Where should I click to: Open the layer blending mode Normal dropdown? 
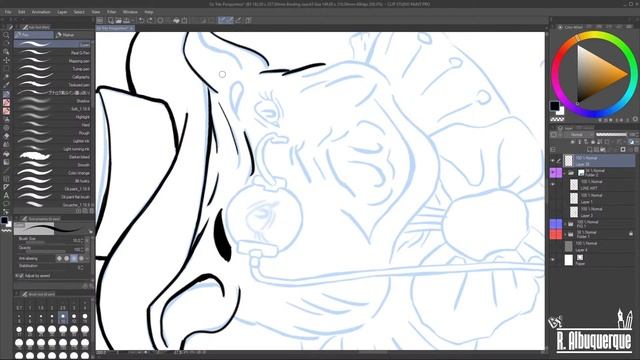point(579,134)
